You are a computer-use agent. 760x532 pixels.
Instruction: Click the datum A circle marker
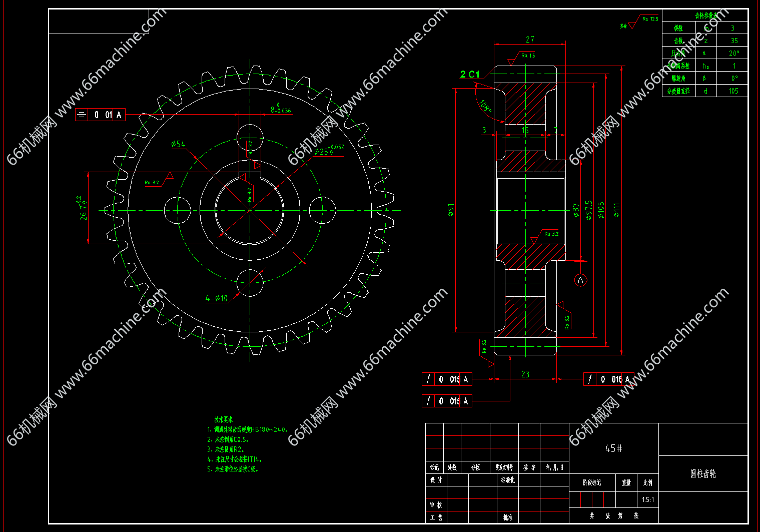pyautogui.click(x=580, y=280)
